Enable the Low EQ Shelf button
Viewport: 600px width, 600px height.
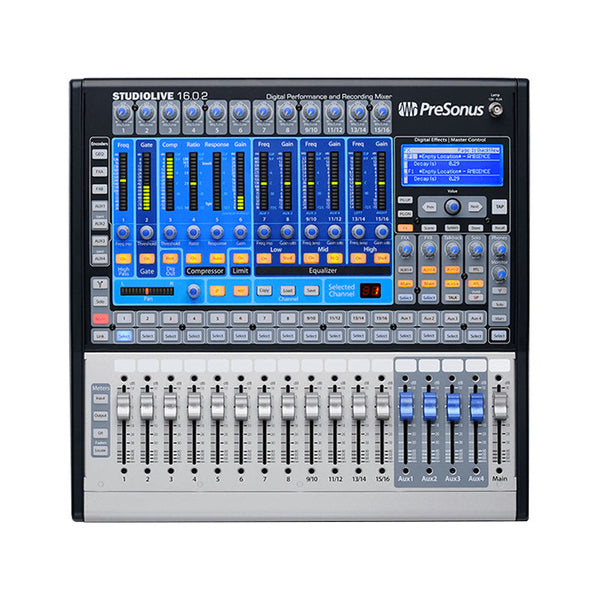287,259
